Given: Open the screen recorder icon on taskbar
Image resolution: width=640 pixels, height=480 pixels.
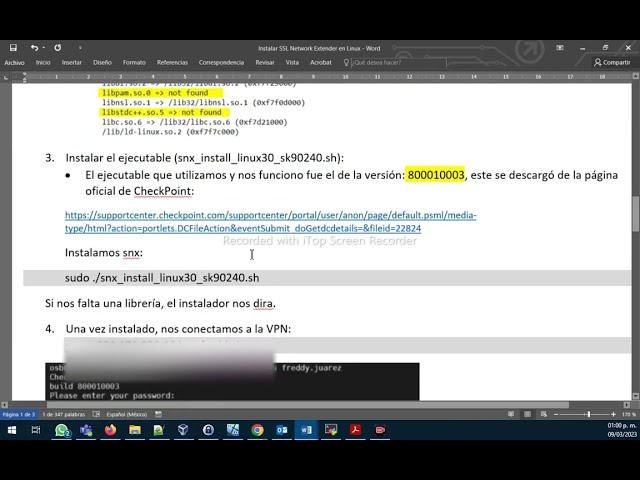Looking at the screenshot, I should point(380,430).
